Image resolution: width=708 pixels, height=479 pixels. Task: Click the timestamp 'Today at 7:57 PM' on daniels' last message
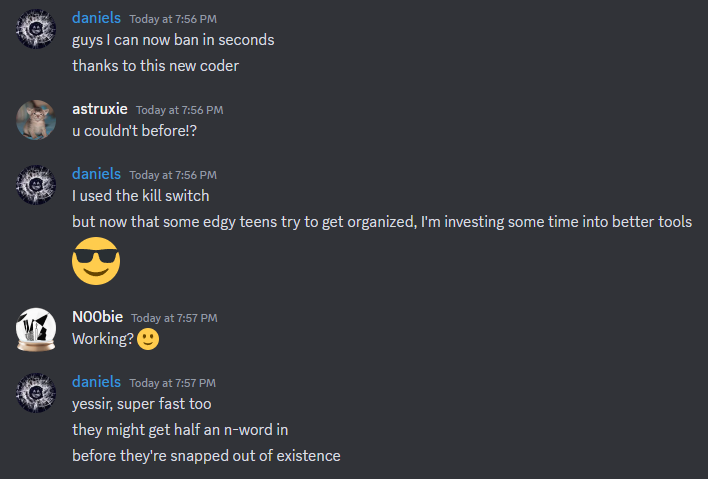(x=172, y=383)
